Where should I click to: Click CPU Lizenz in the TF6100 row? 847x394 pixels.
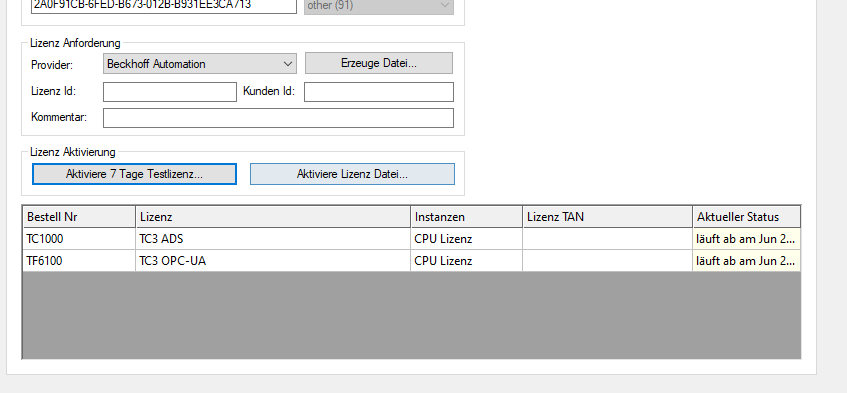click(x=466, y=261)
